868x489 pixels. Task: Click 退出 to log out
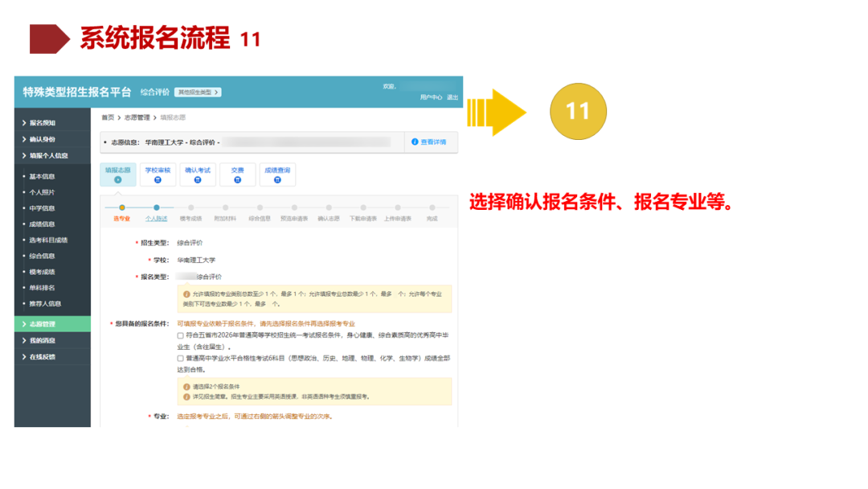click(x=452, y=98)
